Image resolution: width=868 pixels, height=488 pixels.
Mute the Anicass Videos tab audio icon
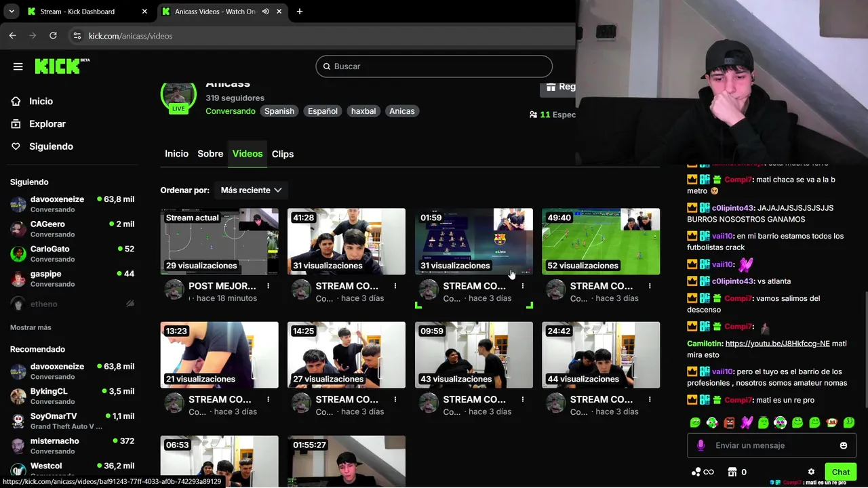coord(265,12)
